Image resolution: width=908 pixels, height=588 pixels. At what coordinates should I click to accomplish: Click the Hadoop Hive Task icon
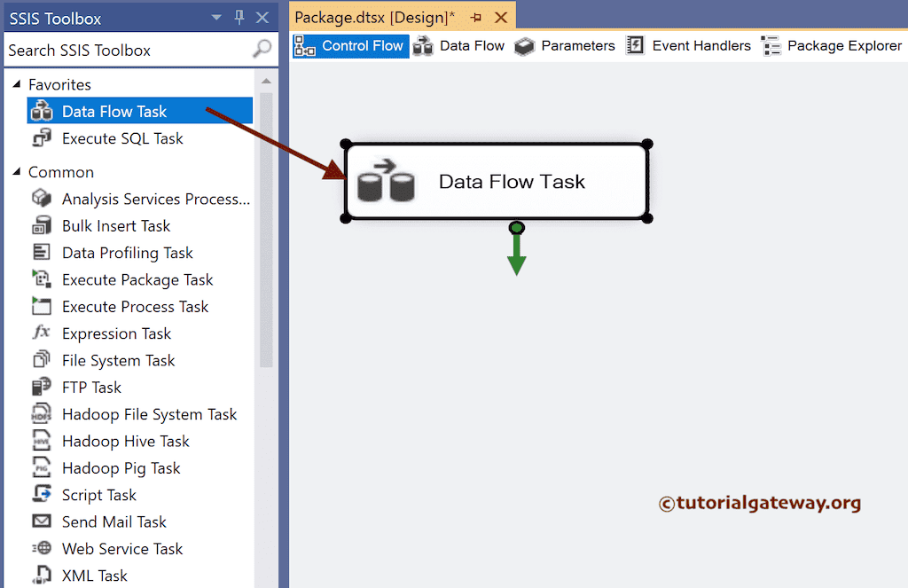(x=43, y=441)
